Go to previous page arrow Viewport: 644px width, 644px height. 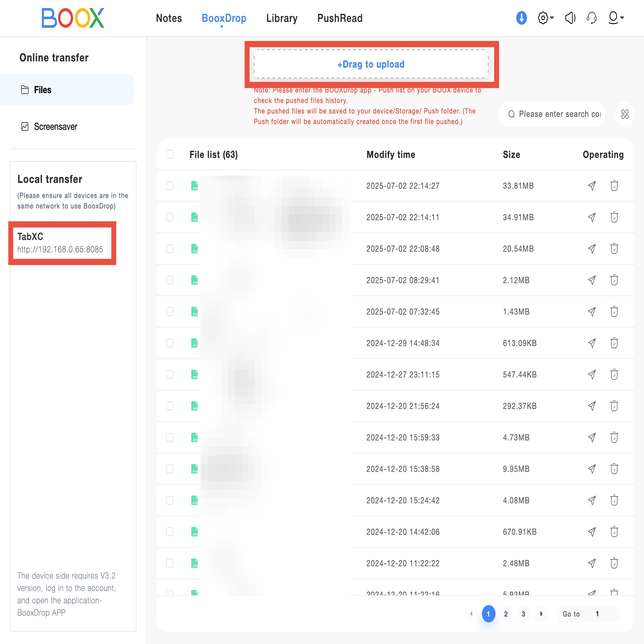(x=471, y=614)
